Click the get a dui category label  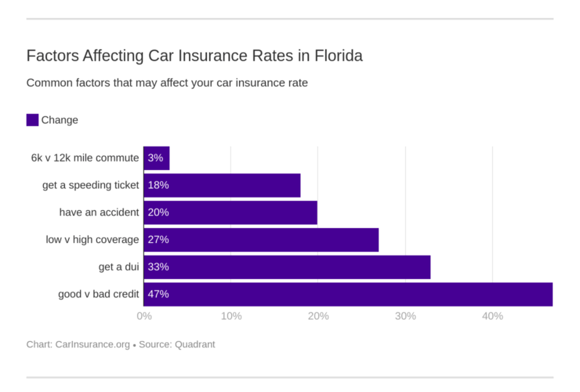click(119, 267)
